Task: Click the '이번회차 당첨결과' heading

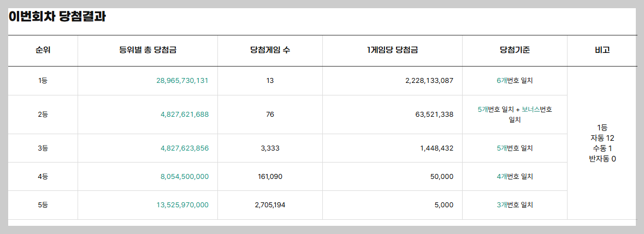Action: click(57, 17)
